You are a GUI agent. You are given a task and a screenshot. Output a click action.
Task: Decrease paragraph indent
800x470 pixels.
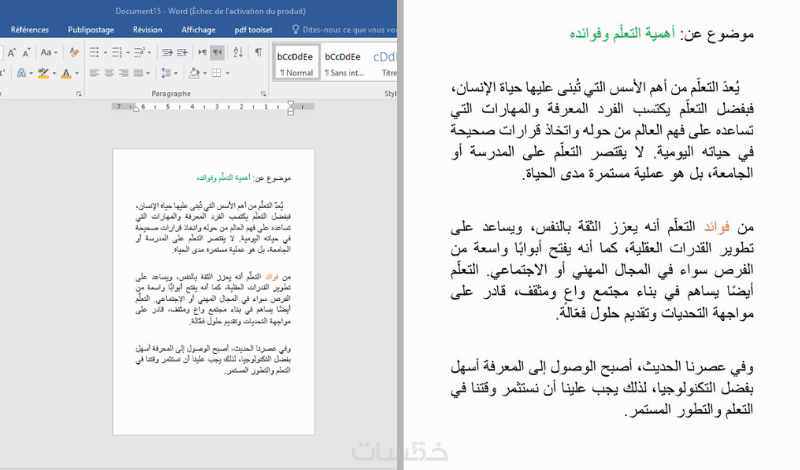click(x=167, y=52)
